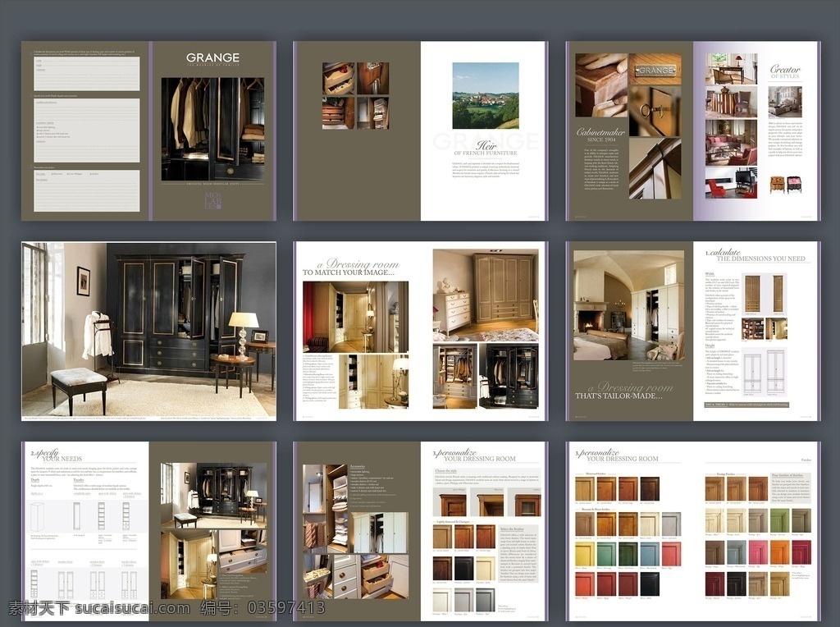The image size is (840, 627).
Task: Open the hilltop village landscape photo
Action: [486, 95]
